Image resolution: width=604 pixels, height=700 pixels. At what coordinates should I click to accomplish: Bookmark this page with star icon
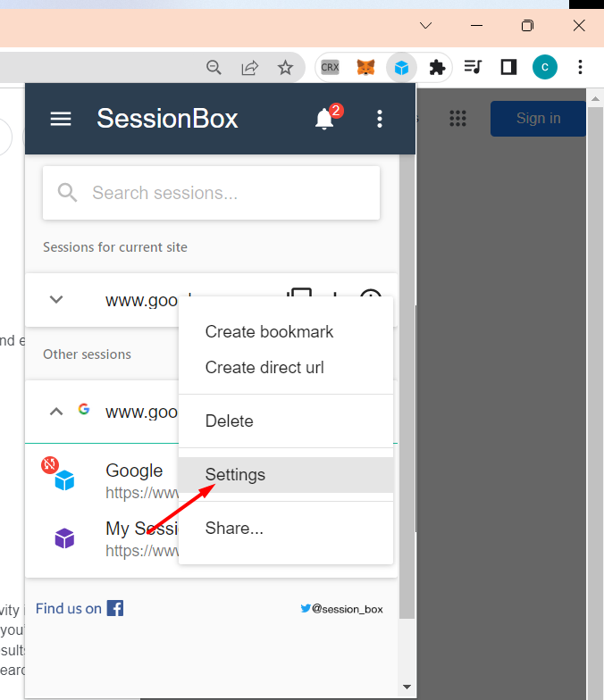point(285,68)
